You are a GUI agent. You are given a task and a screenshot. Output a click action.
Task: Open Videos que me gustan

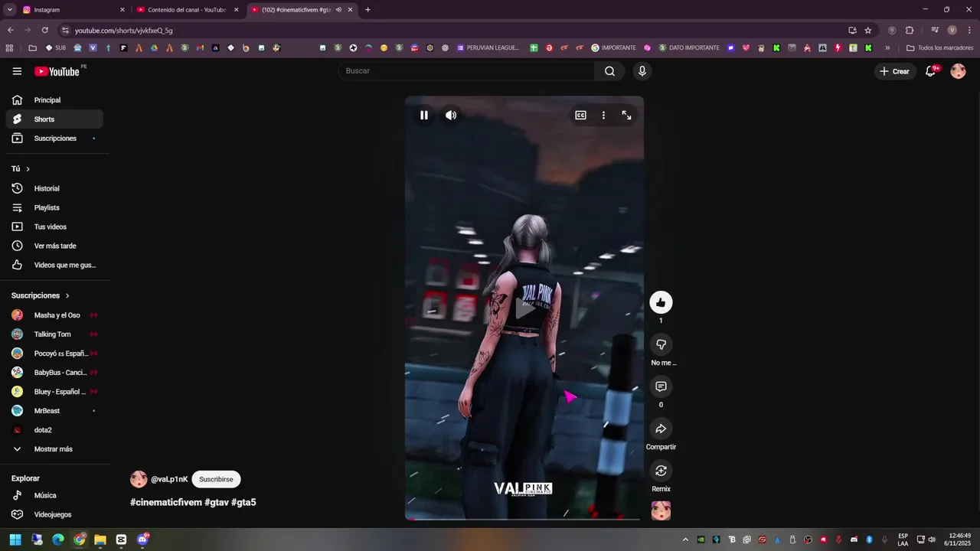(54, 265)
